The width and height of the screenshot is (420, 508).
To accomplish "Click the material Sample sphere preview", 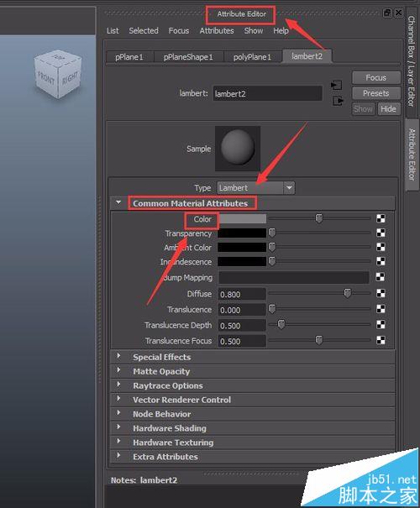I will coord(238,149).
